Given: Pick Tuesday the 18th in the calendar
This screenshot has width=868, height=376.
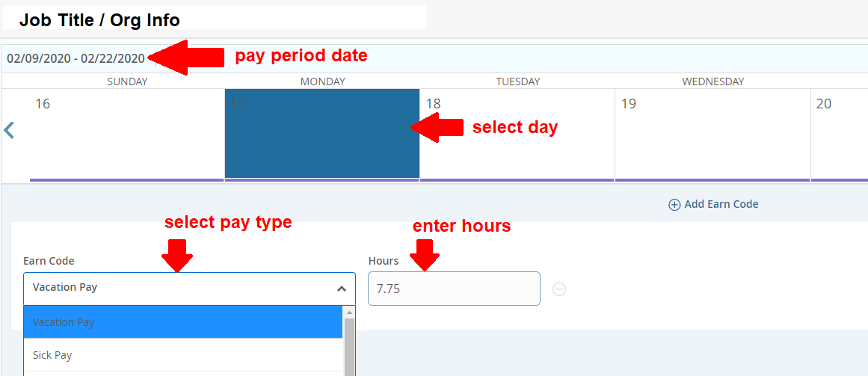Looking at the screenshot, I should (x=517, y=134).
